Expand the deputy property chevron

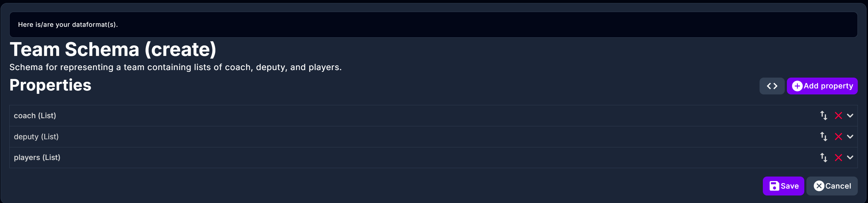[850, 137]
